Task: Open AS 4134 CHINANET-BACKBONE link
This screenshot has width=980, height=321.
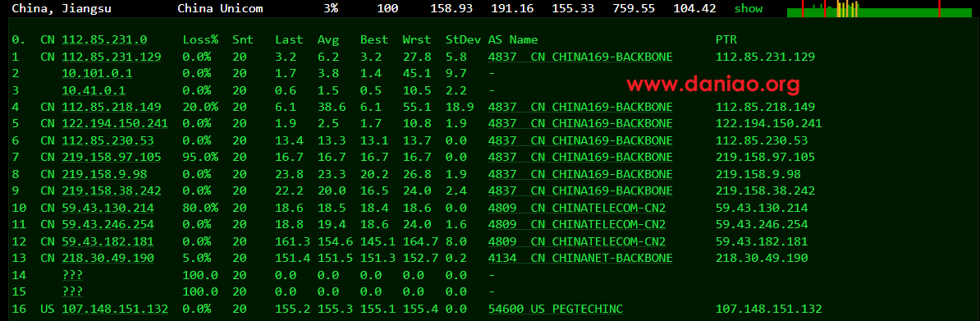Action: point(580,258)
